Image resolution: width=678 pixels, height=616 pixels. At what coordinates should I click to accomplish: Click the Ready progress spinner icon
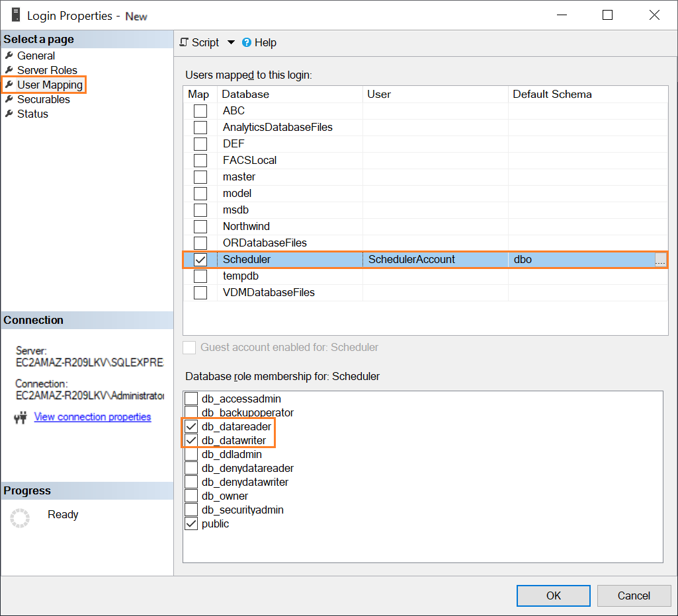click(x=20, y=518)
